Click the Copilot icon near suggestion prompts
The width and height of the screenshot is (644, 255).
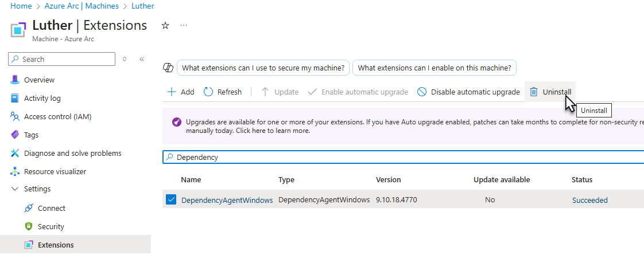[168, 68]
